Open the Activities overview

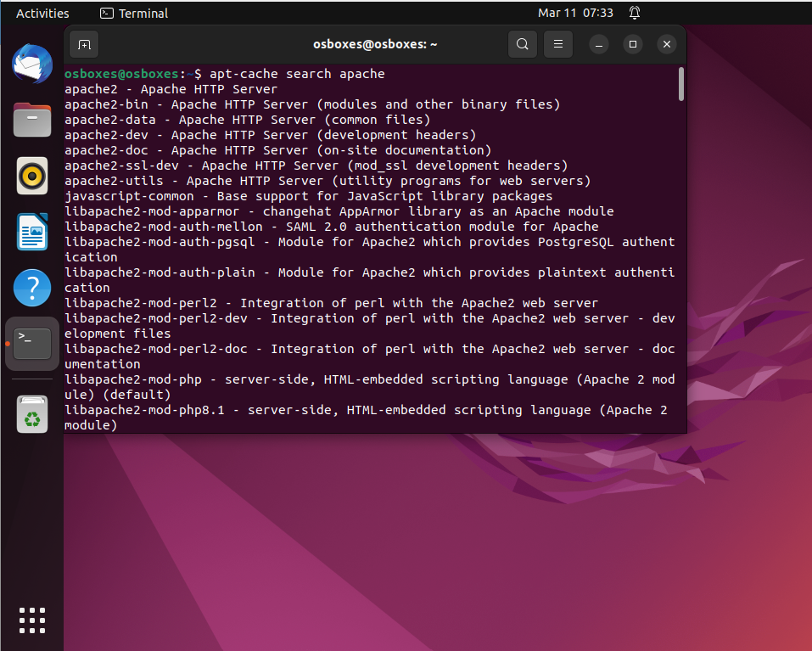(42, 14)
